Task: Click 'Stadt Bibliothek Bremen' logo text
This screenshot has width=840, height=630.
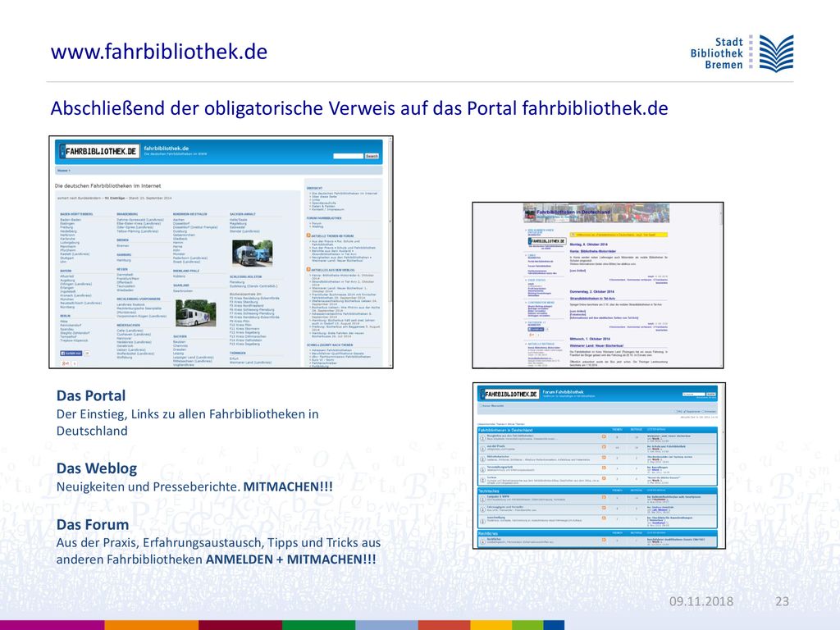Action: coord(717,53)
